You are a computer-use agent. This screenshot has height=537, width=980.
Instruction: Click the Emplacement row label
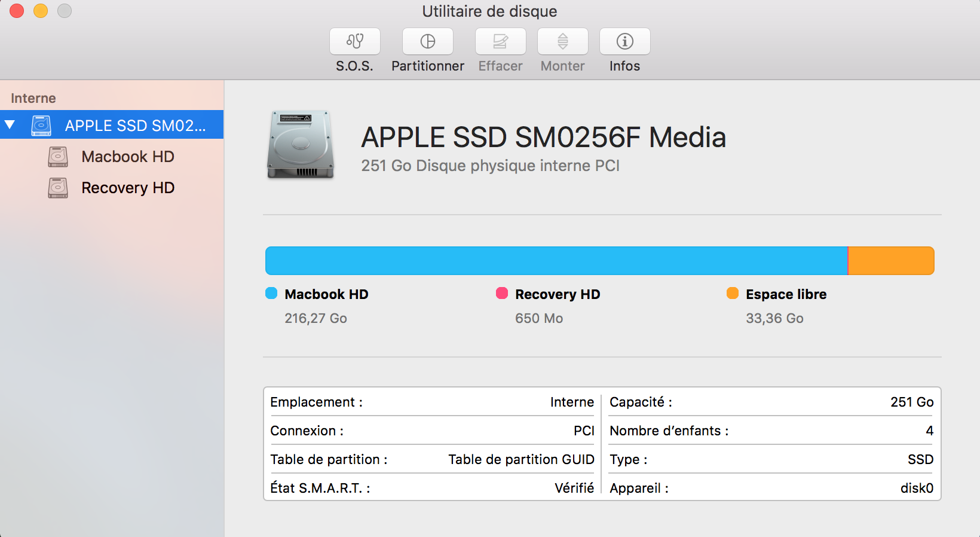(x=317, y=402)
